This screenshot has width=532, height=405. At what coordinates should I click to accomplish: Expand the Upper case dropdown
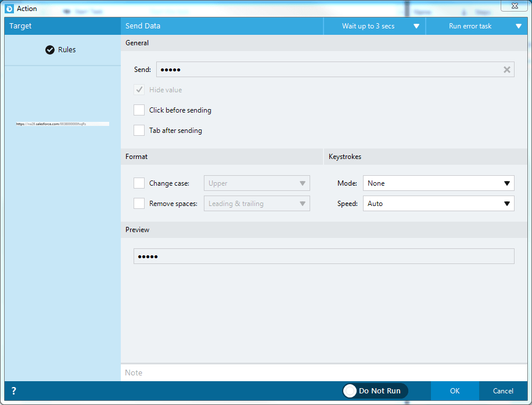point(257,183)
